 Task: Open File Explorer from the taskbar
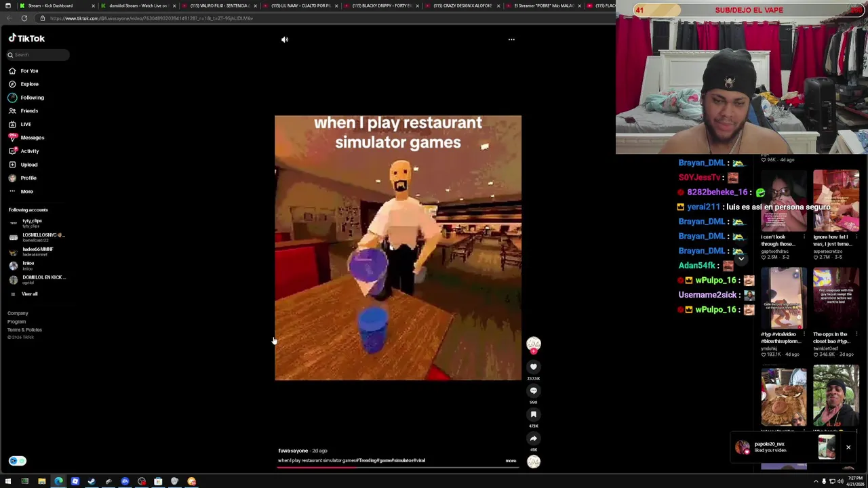click(41, 481)
